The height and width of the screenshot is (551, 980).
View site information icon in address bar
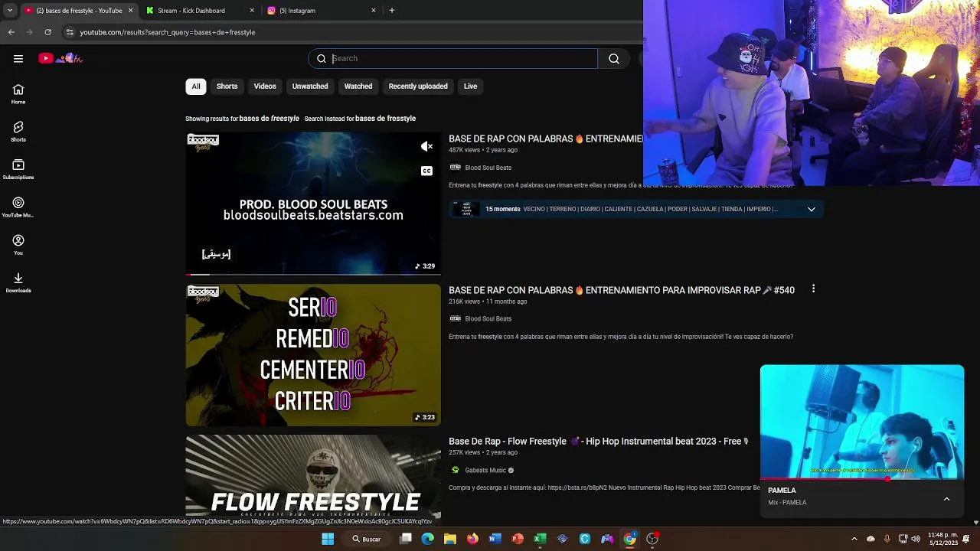click(70, 32)
